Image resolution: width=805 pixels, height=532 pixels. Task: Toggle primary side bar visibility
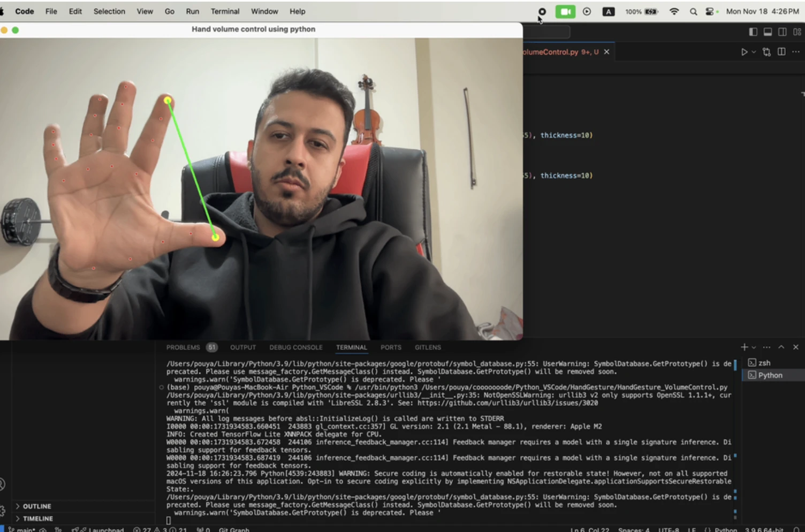[x=753, y=32]
